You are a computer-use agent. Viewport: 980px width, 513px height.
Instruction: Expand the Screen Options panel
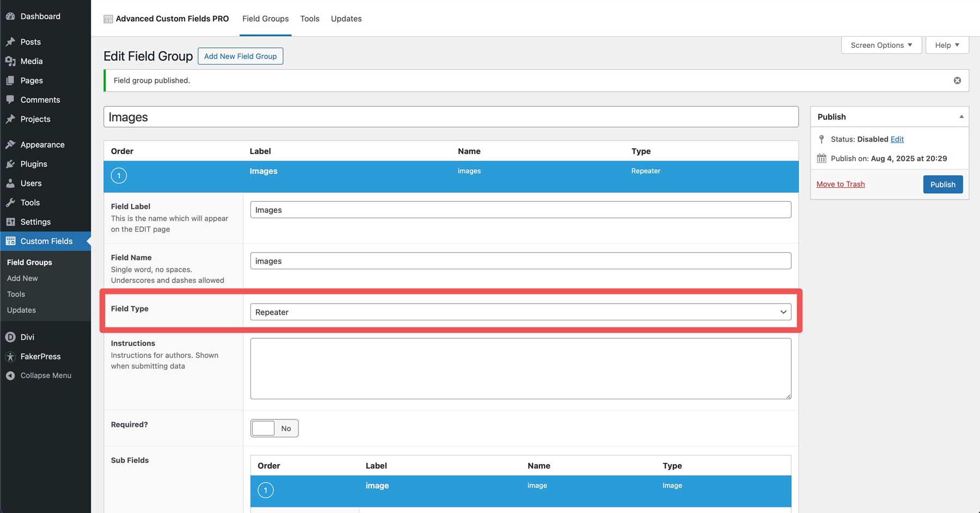click(x=880, y=45)
